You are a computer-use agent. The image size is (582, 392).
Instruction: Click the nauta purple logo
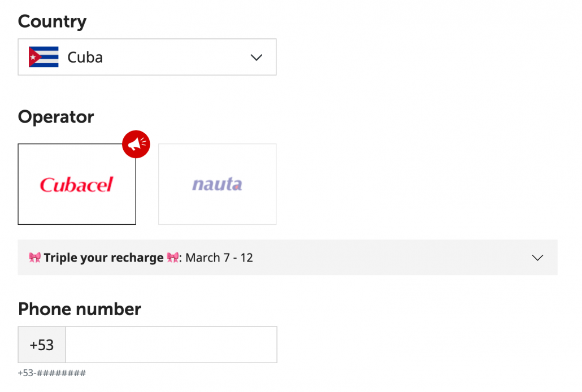click(217, 184)
